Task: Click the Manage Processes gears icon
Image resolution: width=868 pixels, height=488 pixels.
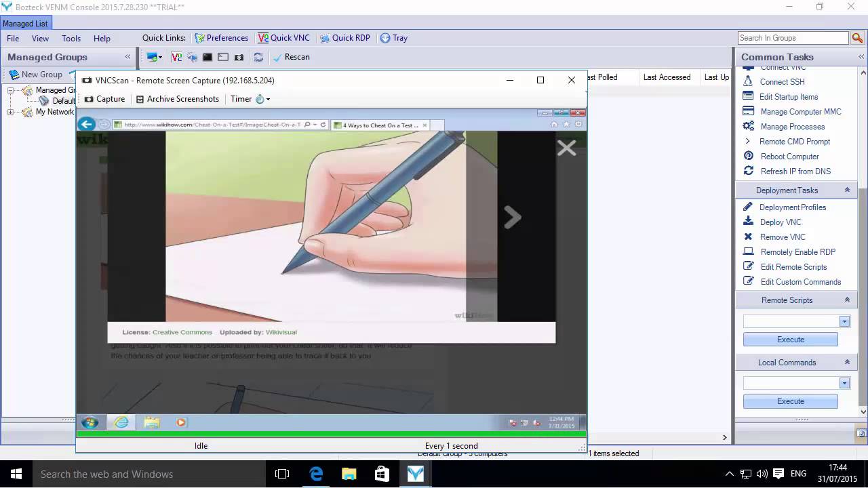Action: point(748,126)
